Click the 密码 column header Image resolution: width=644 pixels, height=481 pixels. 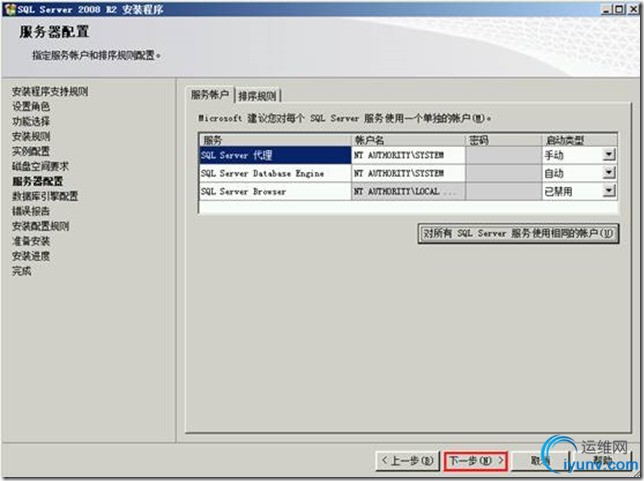click(504, 140)
